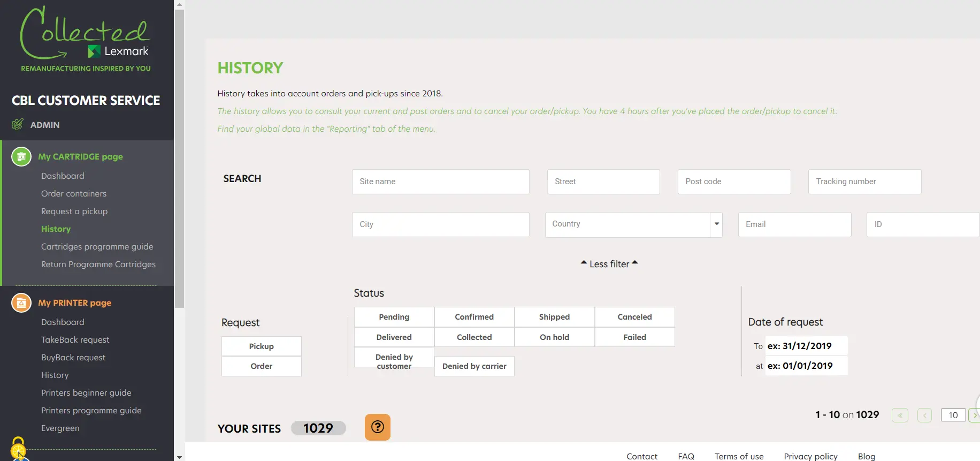
Task: Click the My CARTRIDGE page green icon
Action: tap(21, 156)
